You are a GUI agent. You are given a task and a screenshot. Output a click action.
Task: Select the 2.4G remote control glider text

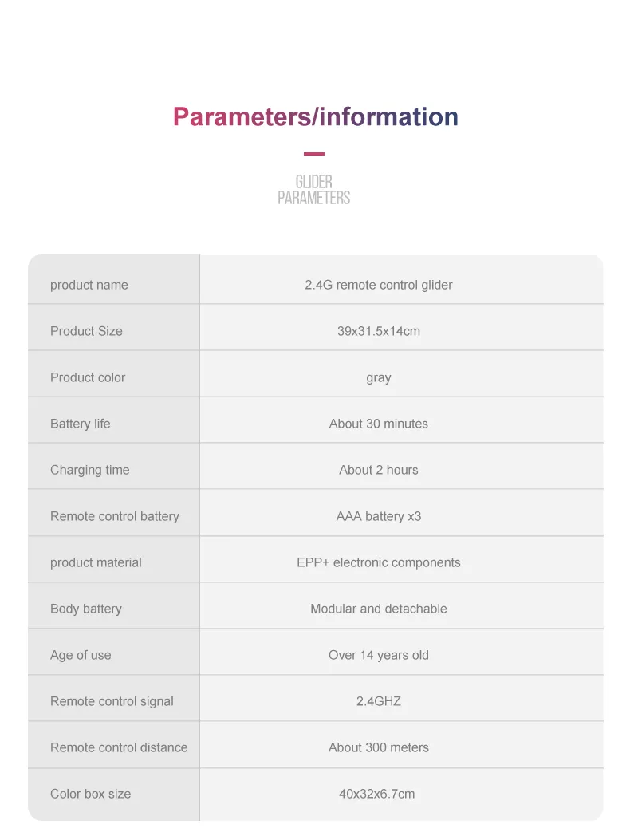tap(378, 285)
